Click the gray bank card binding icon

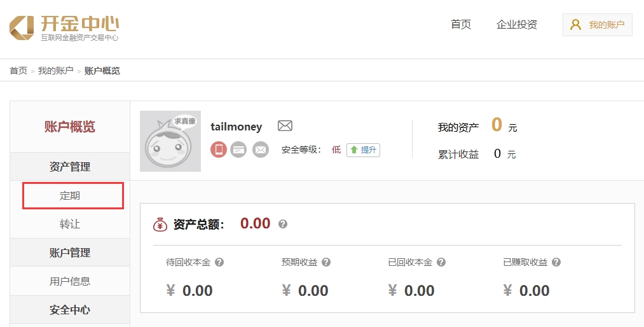click(238, 150)
